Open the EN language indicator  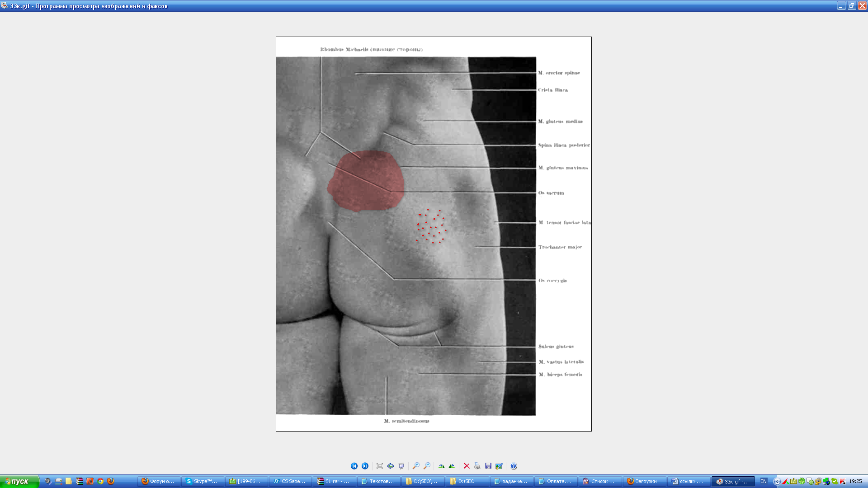(x=764, y=481)
